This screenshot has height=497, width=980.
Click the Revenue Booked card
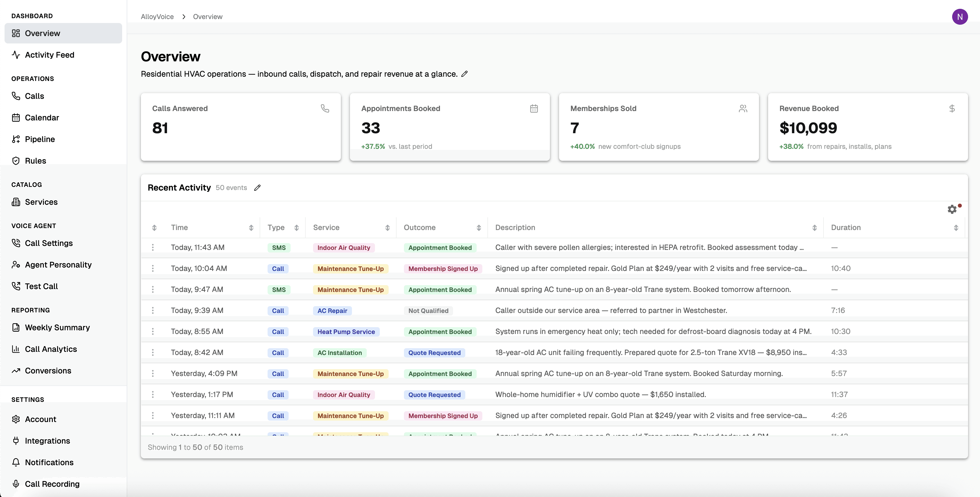[x=868, y=127]
